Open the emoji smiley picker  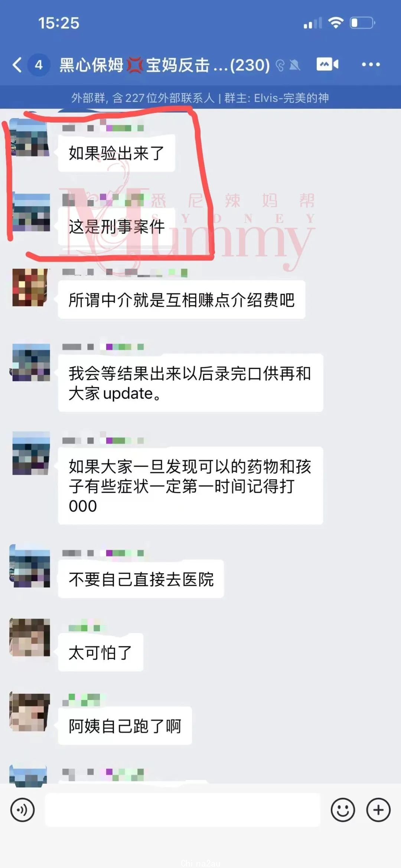click(x=343, y=810)
